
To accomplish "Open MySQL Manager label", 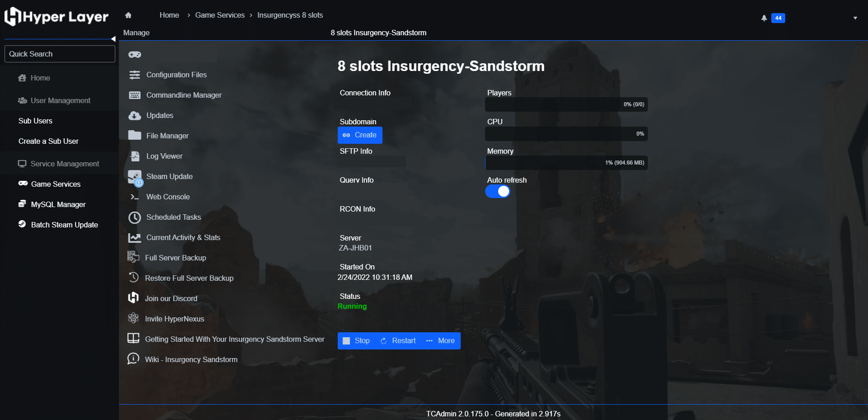I will point(58,204).
